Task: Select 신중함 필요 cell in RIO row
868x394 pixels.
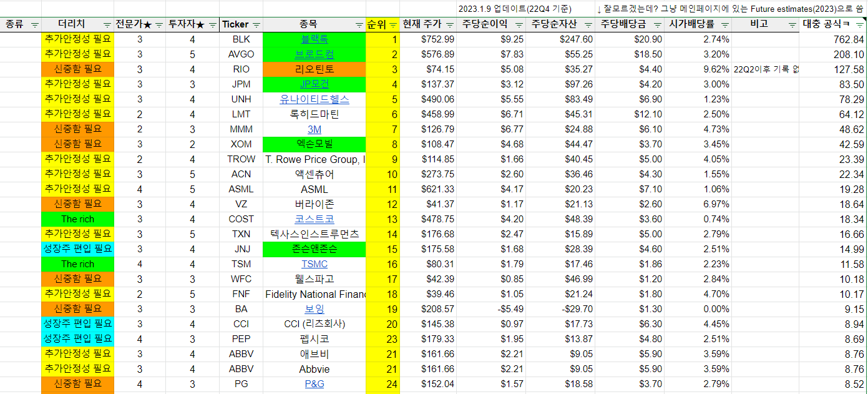Action: (78, 69)
